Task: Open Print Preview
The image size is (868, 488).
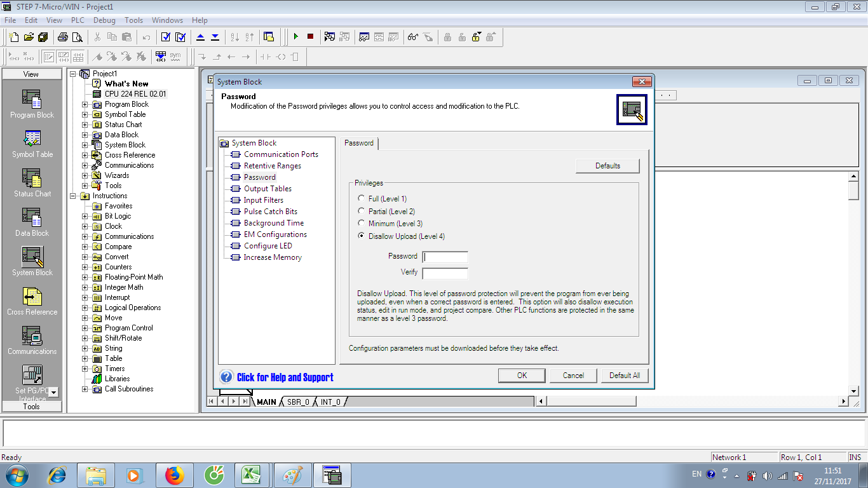Action: pos(77,36)
